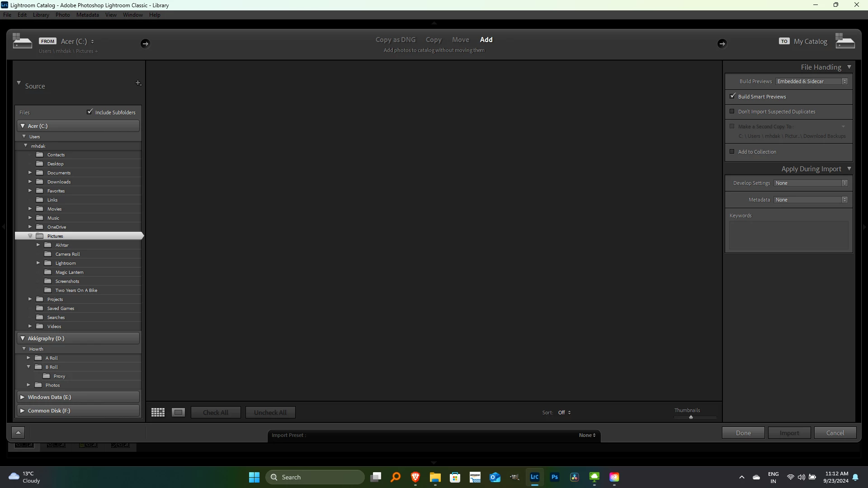The height and width of the screenshot is (488, 868).
Task: Click the destination arrow button near TO
Action: pyautogui.click(x=722, y=44)
